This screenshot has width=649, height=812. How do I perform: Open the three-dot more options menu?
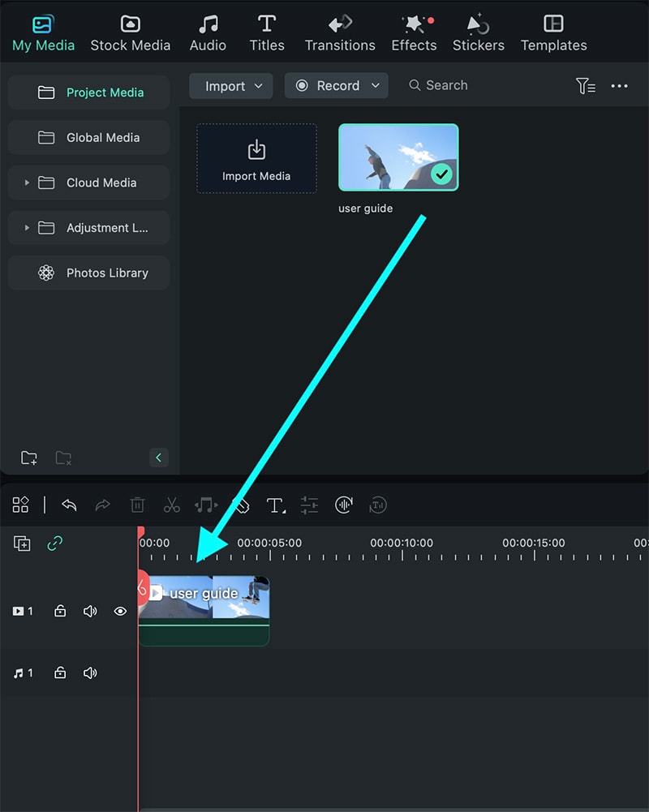[x=620, y=86]
